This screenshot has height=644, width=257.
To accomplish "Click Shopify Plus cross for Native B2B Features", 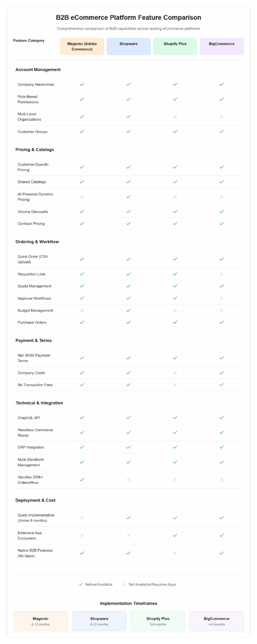I will coord(175,553).
